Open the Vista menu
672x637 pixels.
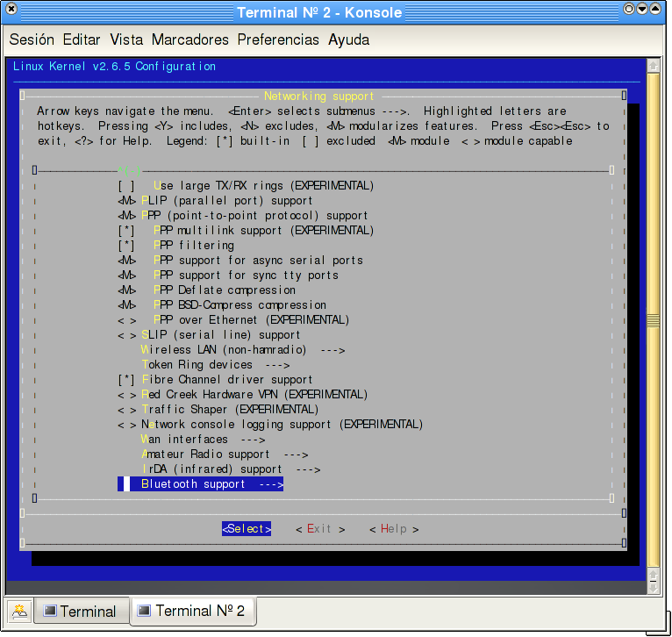(x=126, y=39)
